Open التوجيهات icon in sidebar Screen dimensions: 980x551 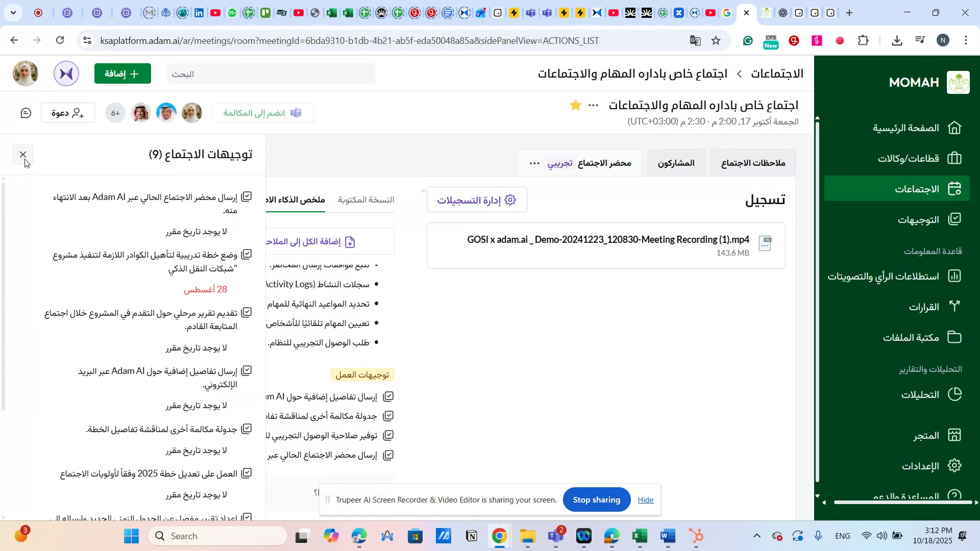954,219
